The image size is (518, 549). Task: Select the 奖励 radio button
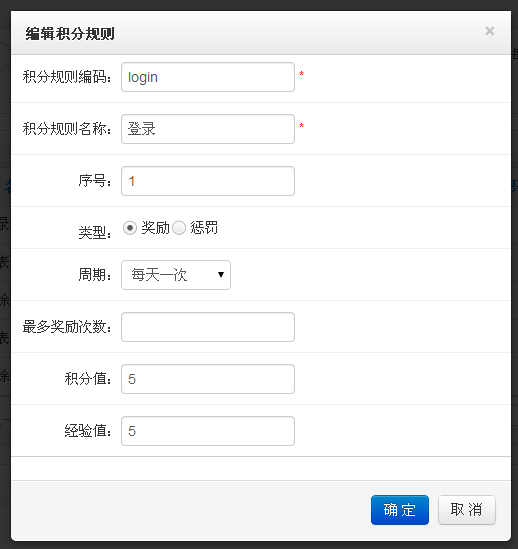[130, 228]
